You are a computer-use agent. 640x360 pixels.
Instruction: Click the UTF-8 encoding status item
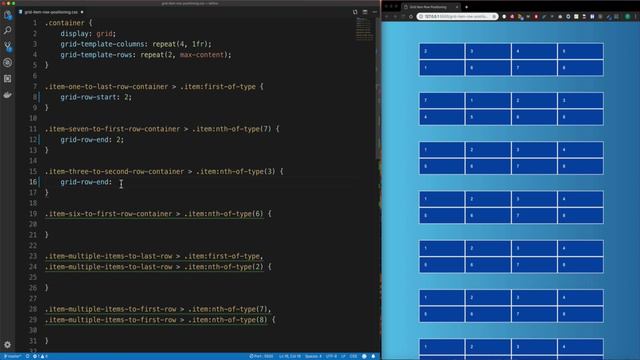[331, 356]
